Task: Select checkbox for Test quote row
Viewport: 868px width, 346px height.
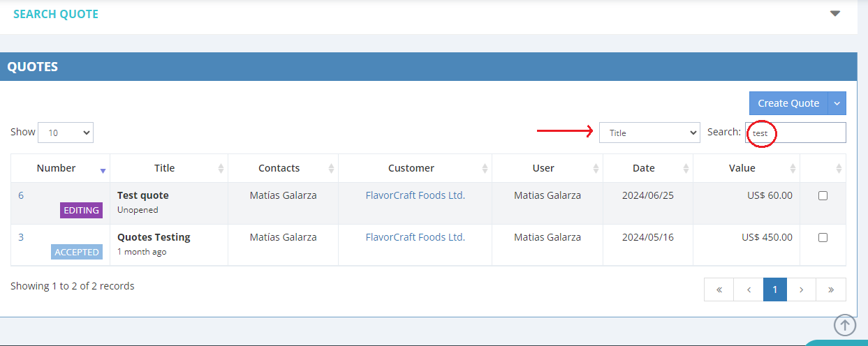Action: point(823,196)
